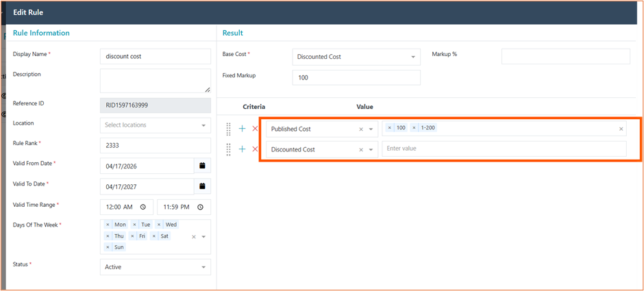
Task: Expand the Days Of The Week dropdown arrow
Action: [203, 237]
